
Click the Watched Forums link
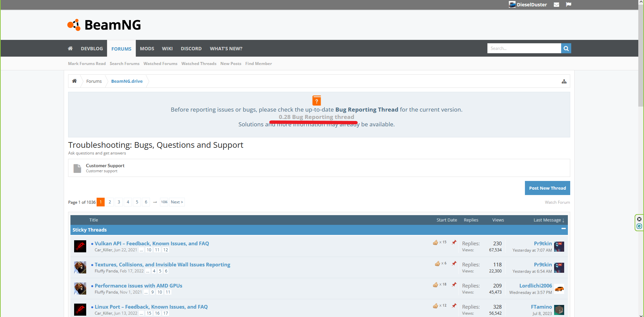tap(160, 64)
